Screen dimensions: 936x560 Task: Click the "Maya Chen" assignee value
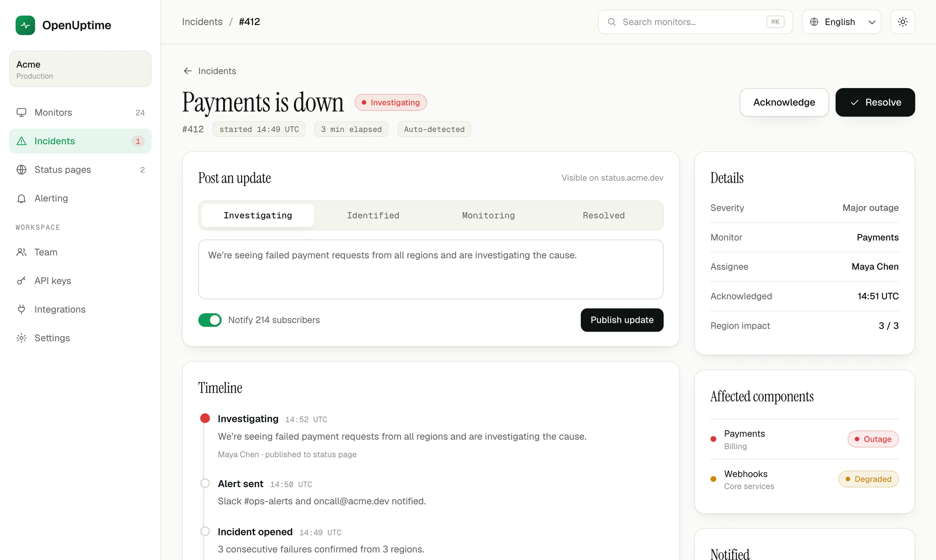[x=875, y=266]
